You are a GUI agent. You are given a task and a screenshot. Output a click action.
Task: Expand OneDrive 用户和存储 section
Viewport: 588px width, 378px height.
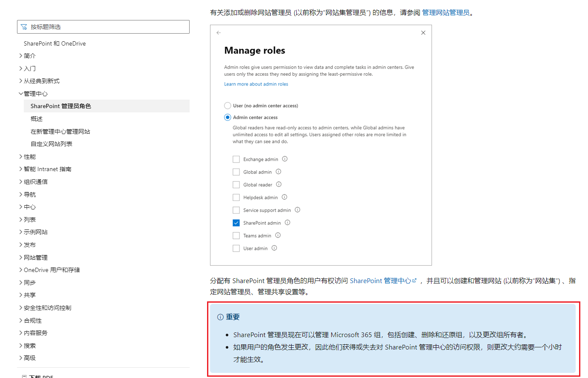tap(49, 270)
